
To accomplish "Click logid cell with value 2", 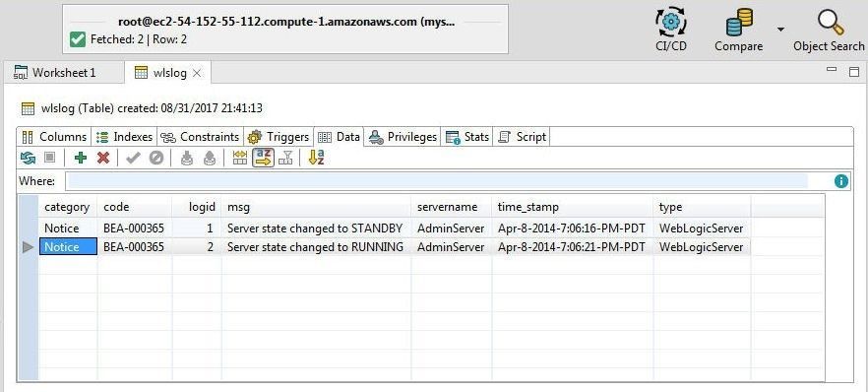I will [197, 247].
